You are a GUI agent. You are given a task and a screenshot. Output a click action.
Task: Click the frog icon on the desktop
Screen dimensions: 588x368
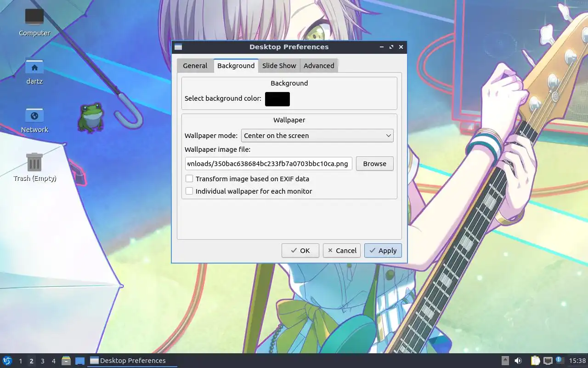click(x=90, y=118)
